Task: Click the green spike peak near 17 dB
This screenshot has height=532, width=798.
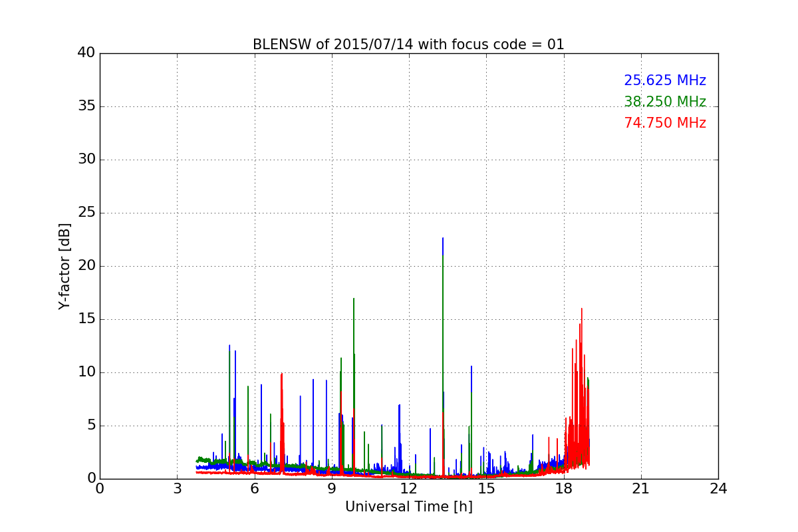Action: pyautogui.click(x=354, y=299)
